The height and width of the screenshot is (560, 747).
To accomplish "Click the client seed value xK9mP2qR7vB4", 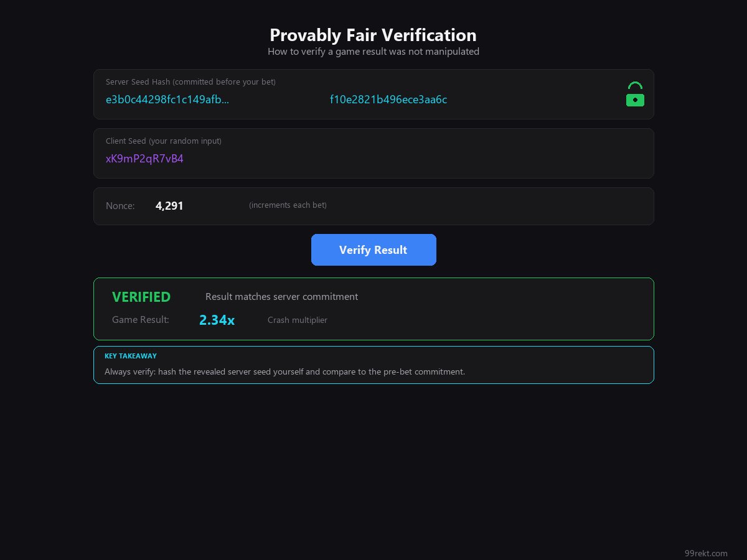I will click(144, 159).
